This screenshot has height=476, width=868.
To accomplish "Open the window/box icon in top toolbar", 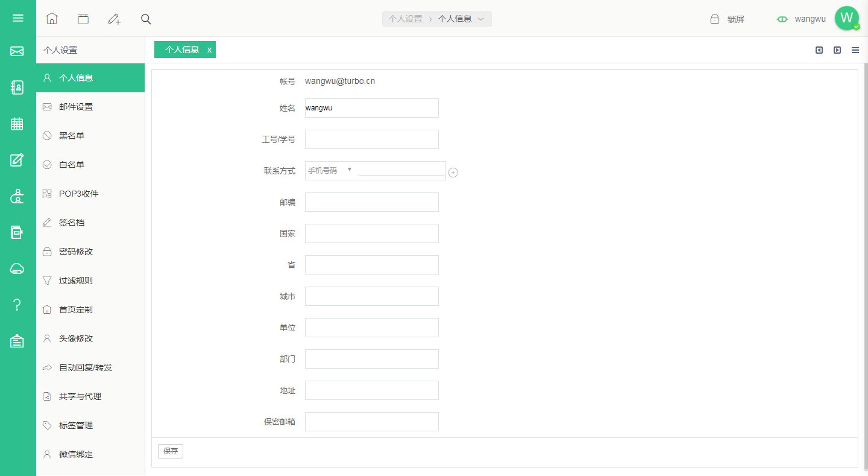I will tap(83, 19).
